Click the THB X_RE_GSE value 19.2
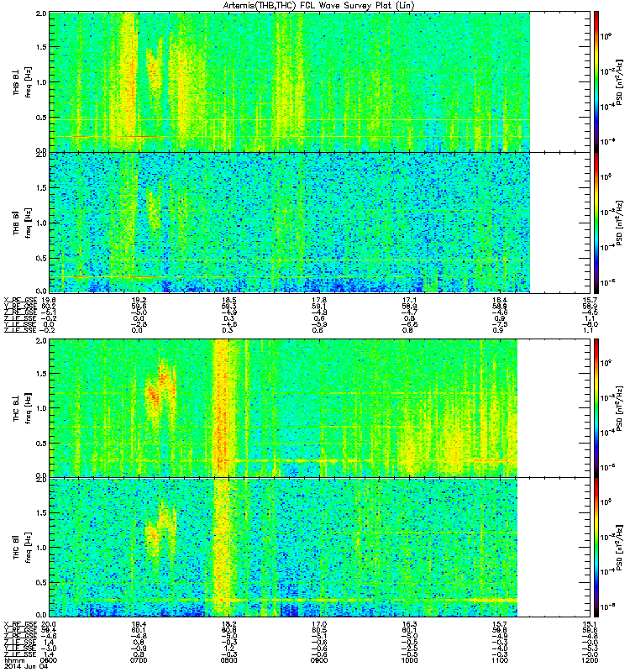The height and width of the screenshot is (672, 630). point(139,300)
